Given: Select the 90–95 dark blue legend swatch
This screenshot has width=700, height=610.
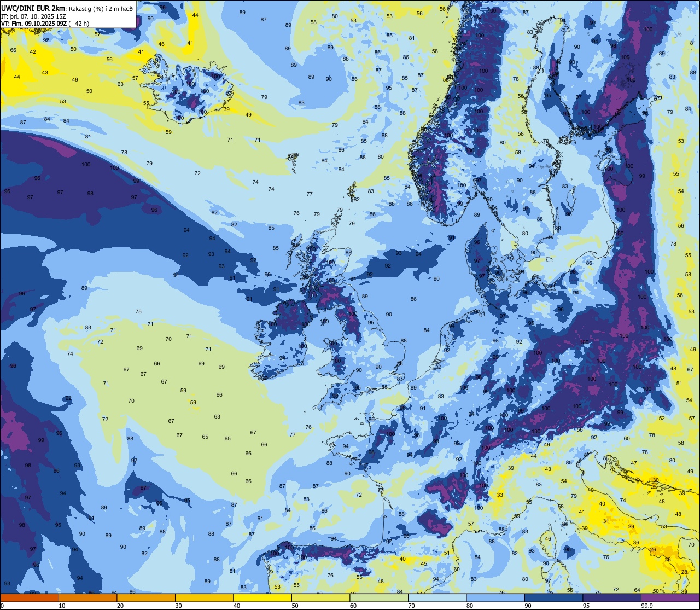Looking at the screenshot, I should click(x=553, y=598).
